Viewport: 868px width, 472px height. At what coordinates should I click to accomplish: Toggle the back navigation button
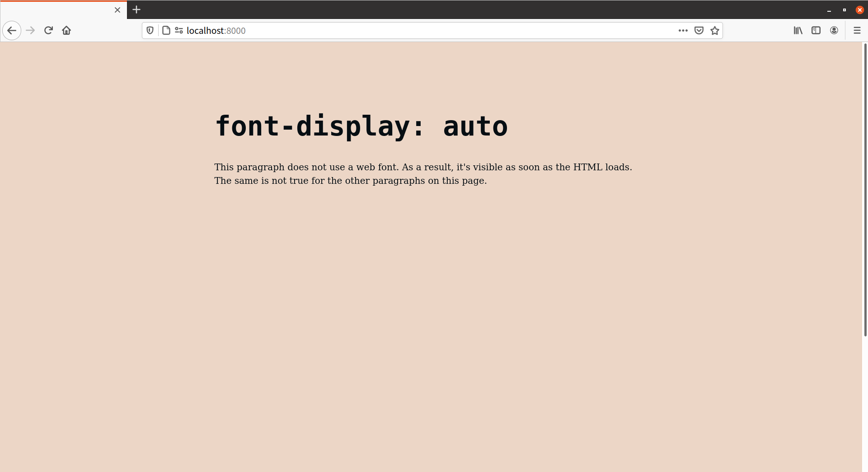(12, 30)
